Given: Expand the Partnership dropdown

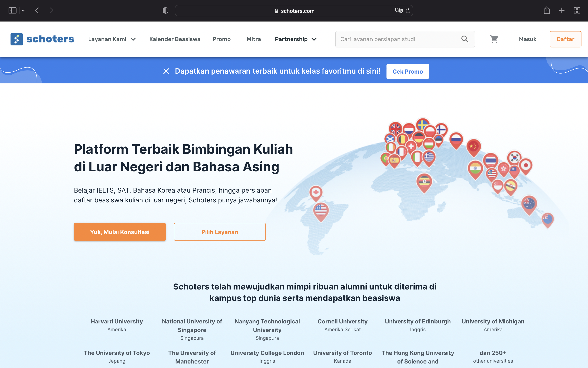Looking at the screenshot, I should coord(296,39).
